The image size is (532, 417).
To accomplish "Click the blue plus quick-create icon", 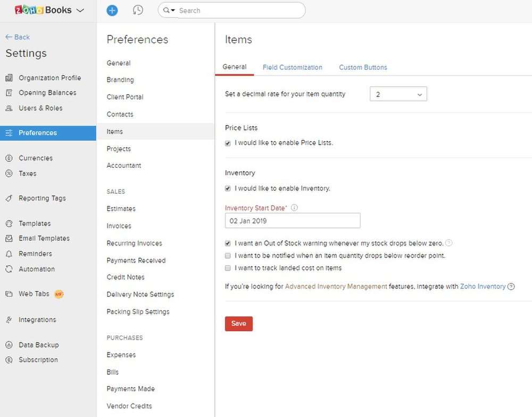I will pos(112,10).
